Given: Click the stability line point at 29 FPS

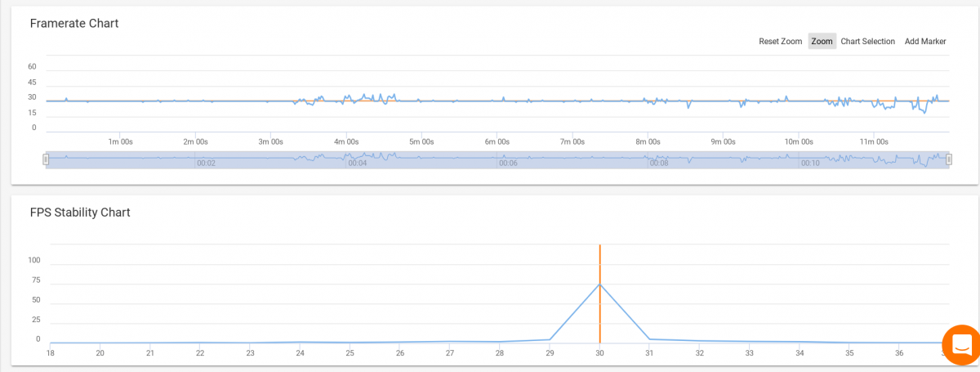Looking at the screenshot, I should coord(550,339).
